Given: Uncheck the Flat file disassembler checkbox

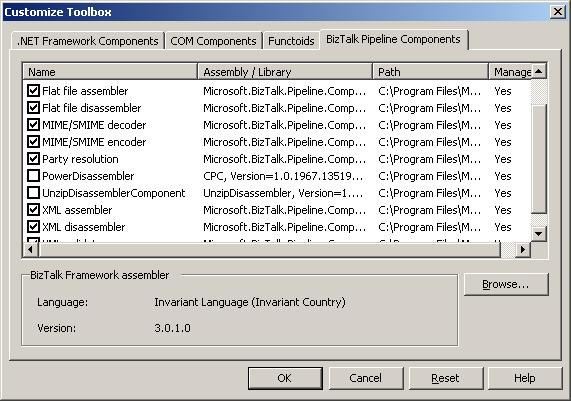Looking at the screenshot, I should click(34, 108).
